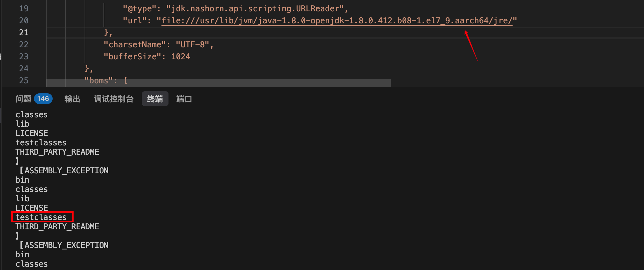The height and width of the screenshot is (270, 644).
Task: Click the "bufferSize" value 1024
Action: click(x=181, y=56)
